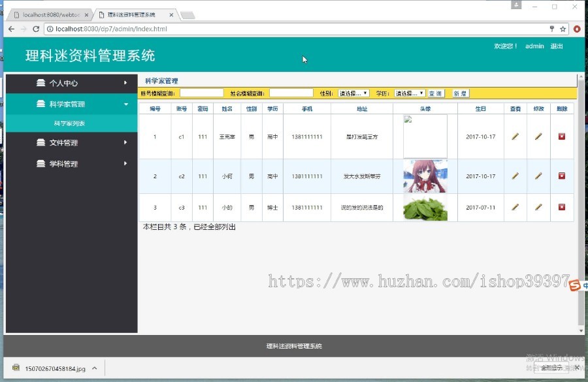Click red extension icon beside address bar
Viewport: 588px width, 382px height.
[x=577, y=29]
